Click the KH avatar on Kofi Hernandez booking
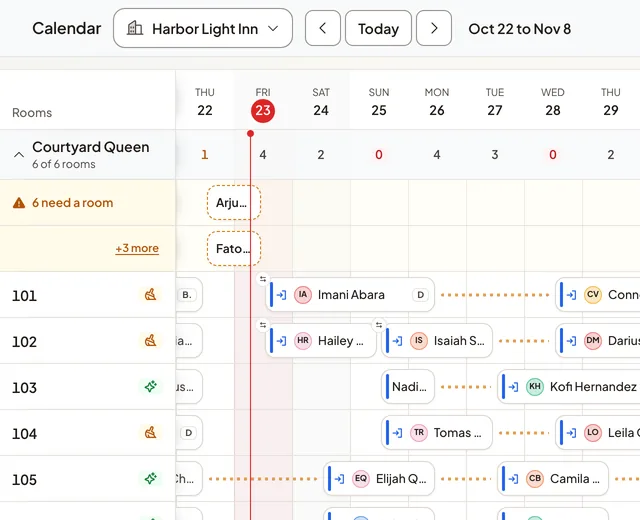 (x=535, y=387)
